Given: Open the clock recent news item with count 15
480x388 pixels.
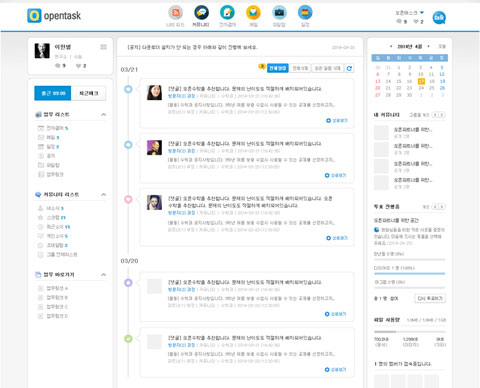Looking at the screenshot, I should click(x=54, y=227).
